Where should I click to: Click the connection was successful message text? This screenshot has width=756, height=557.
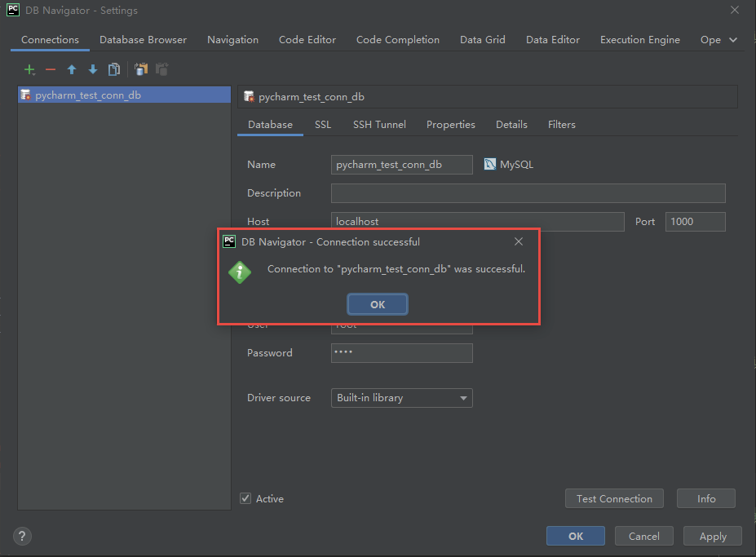(x=396, y=269)
